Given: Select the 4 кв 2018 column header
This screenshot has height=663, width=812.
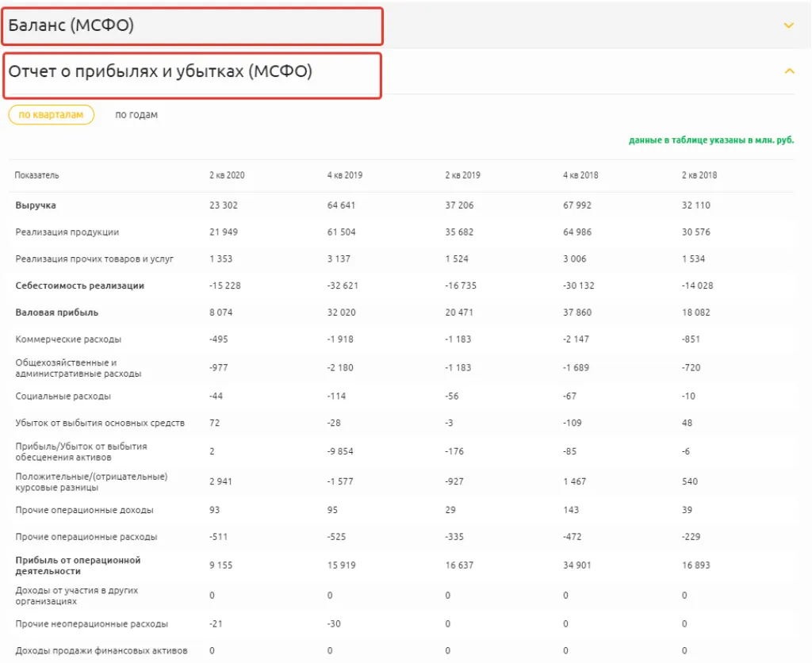Looking at the screenshot, I should (580, 175).
